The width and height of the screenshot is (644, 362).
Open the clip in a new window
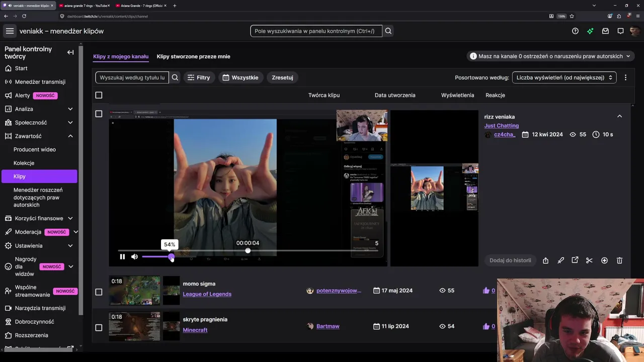tap(575, 260)
